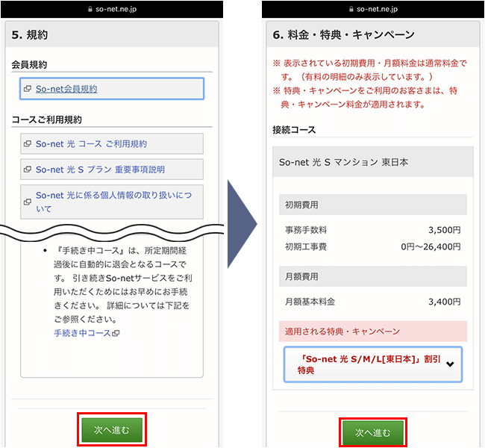The height and width of the screenshot is (448, 485).
Task: Click the 6. 料金・特典・キャンペーン heading
Action: 343,34
